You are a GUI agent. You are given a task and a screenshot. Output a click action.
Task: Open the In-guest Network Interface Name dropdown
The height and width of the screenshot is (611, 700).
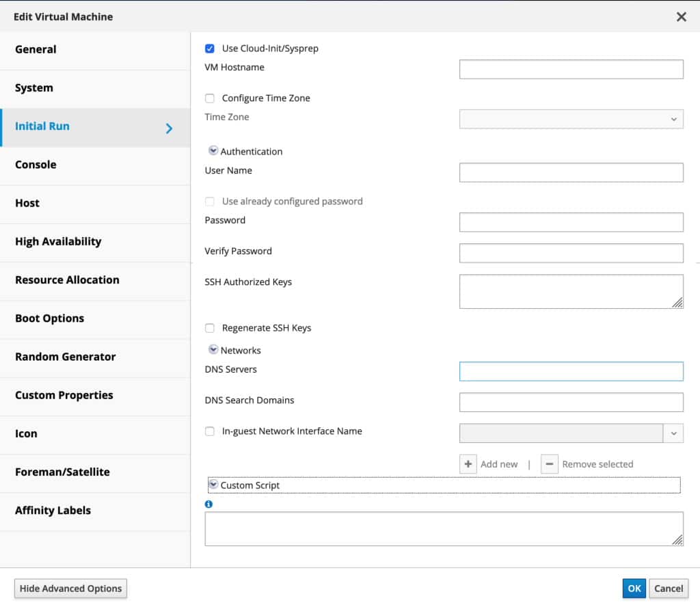coord(673,433)
